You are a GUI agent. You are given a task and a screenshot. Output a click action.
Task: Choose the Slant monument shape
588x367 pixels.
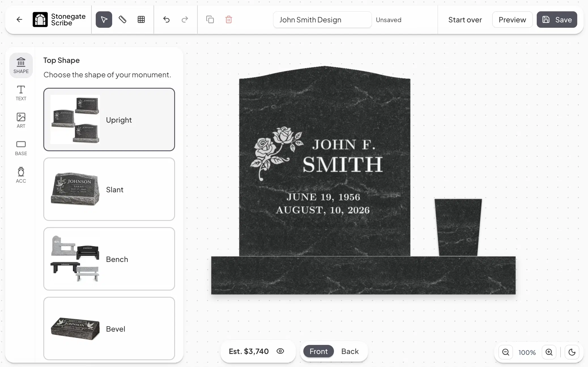(109, 189)
